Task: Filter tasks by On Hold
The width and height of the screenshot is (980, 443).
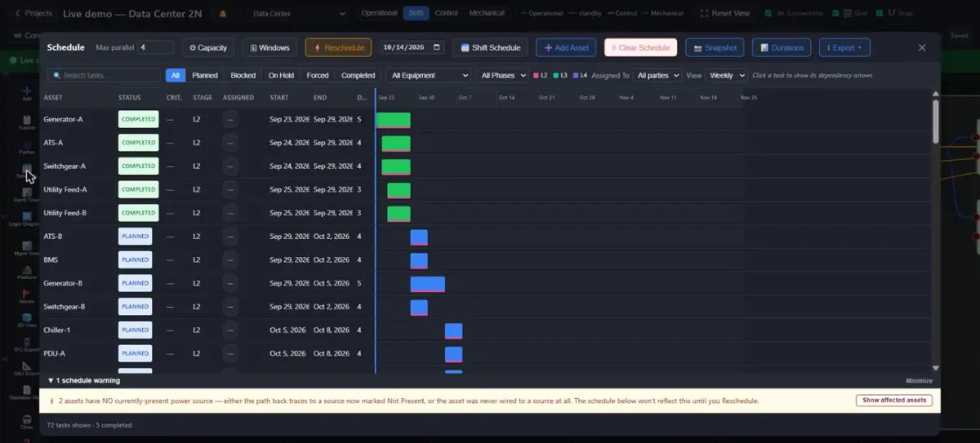Action: [x=281, y=75]
